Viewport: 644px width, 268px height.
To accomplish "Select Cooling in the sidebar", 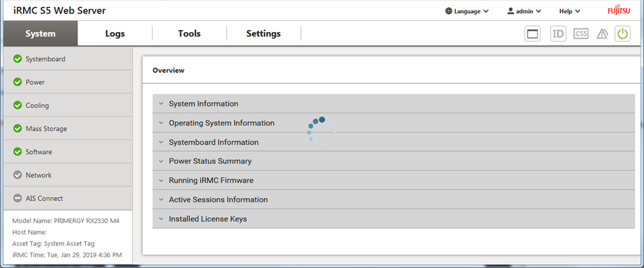I will [37, 106].
